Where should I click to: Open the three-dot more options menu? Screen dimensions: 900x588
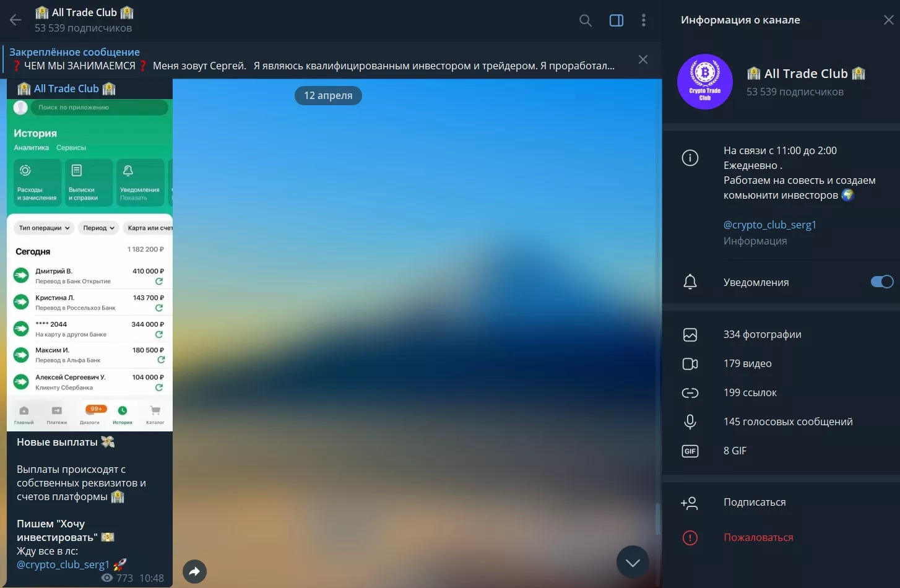(644, 20)
